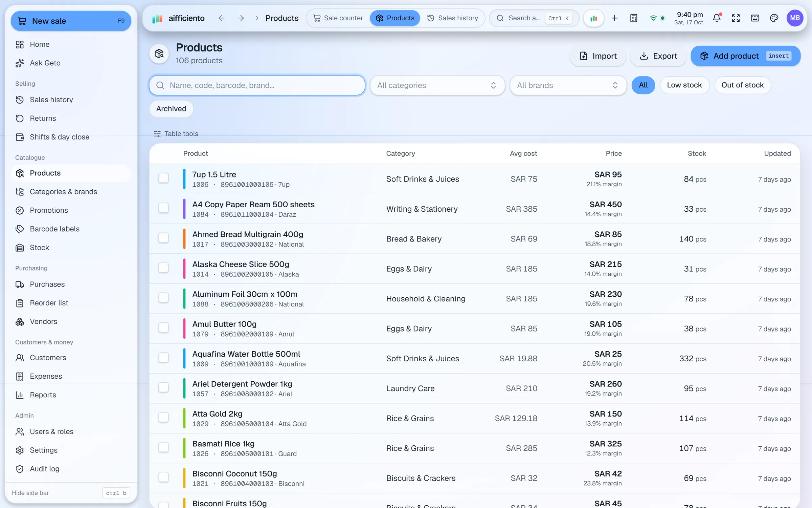Viewport: 812px width, 508px height.
Task: Select the 7up 1.5 Litre row checkbox
Action: [x=163, y=178]
